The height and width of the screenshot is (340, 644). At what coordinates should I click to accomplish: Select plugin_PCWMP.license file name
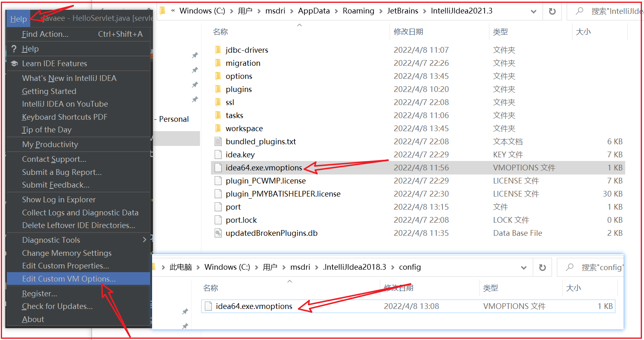tap(266, 181)
